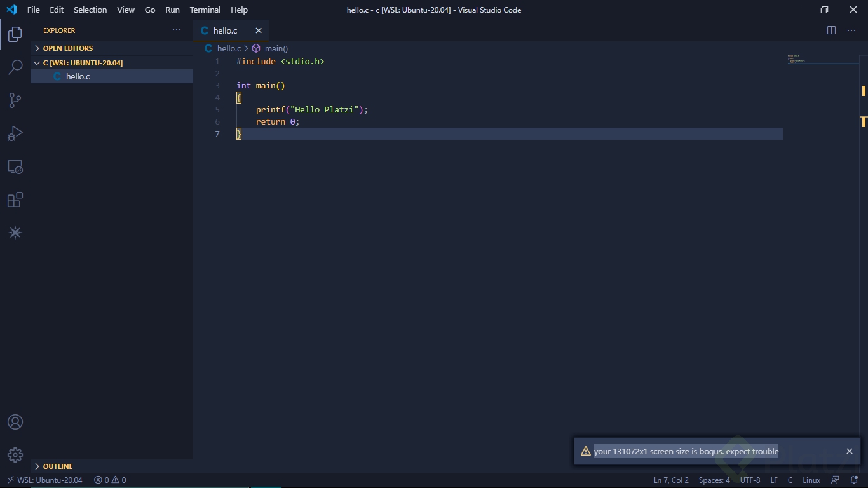The image size is (868, 488).
Task: Close the hello.c editor tab
Action: click(259, 30)
